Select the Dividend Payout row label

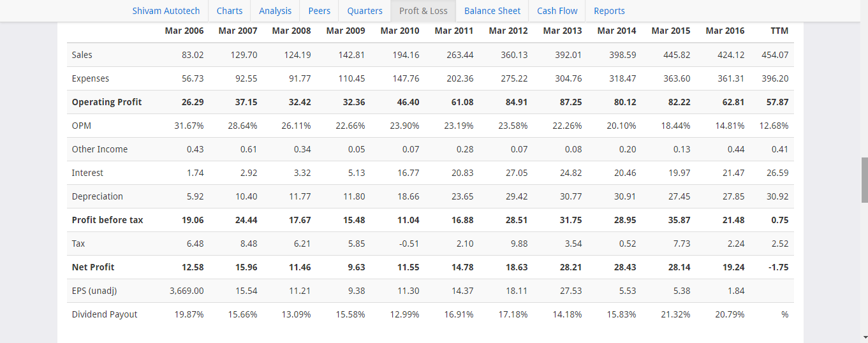pyautogui.click(x=105, y=314)
